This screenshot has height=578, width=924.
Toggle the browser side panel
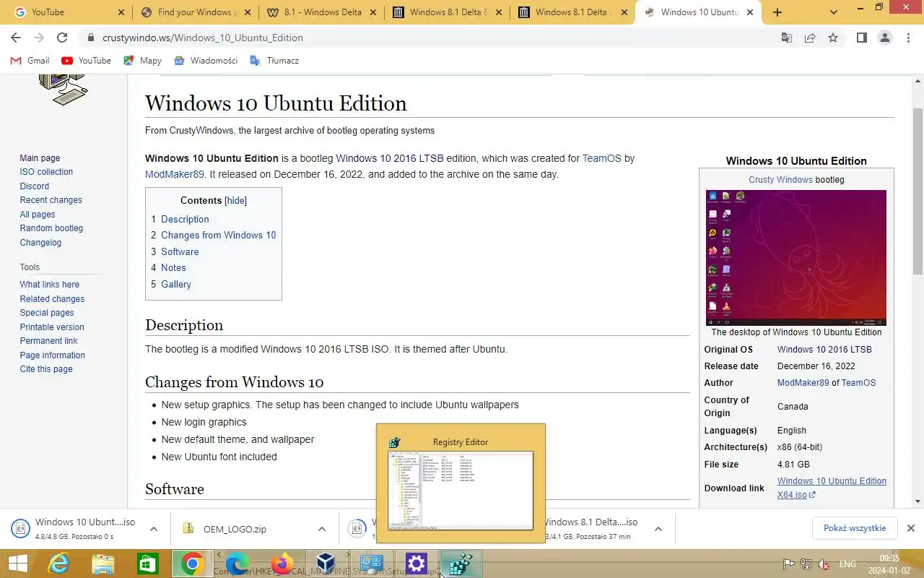tap(861, 38)
